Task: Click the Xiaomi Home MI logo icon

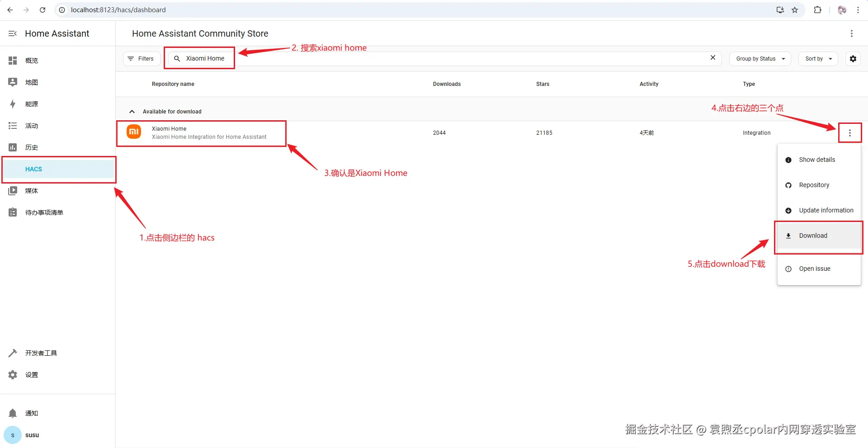Action: 134,132
